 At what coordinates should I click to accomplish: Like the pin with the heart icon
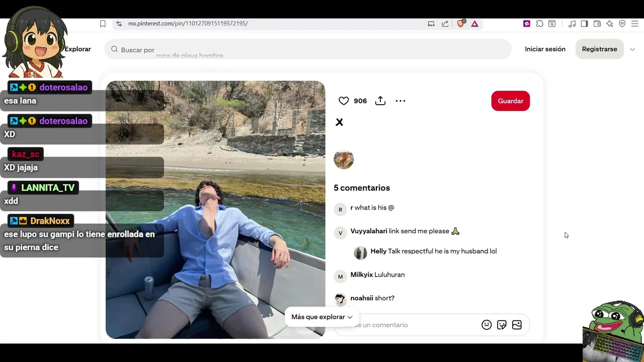[x=344, y=101]
